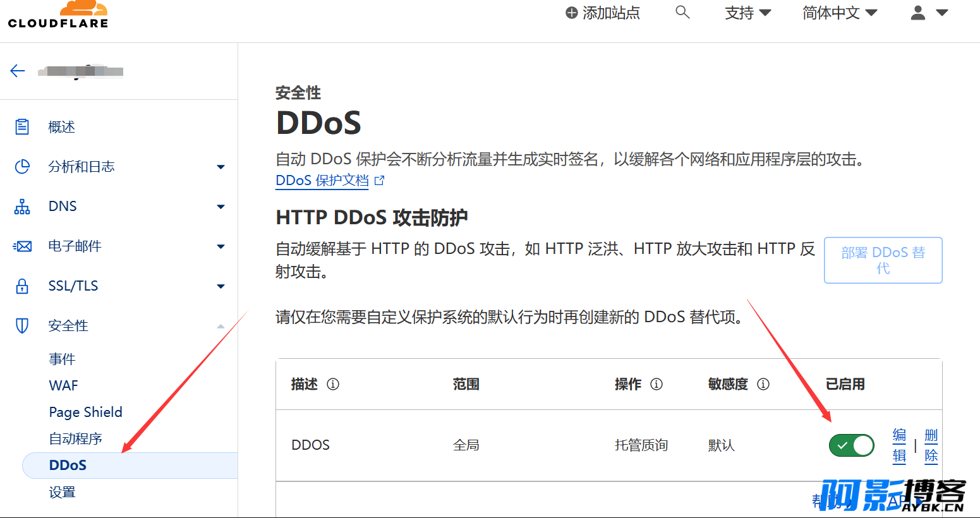Click the info icon next to 描述

pyautogui.click(x=333, y=384)
